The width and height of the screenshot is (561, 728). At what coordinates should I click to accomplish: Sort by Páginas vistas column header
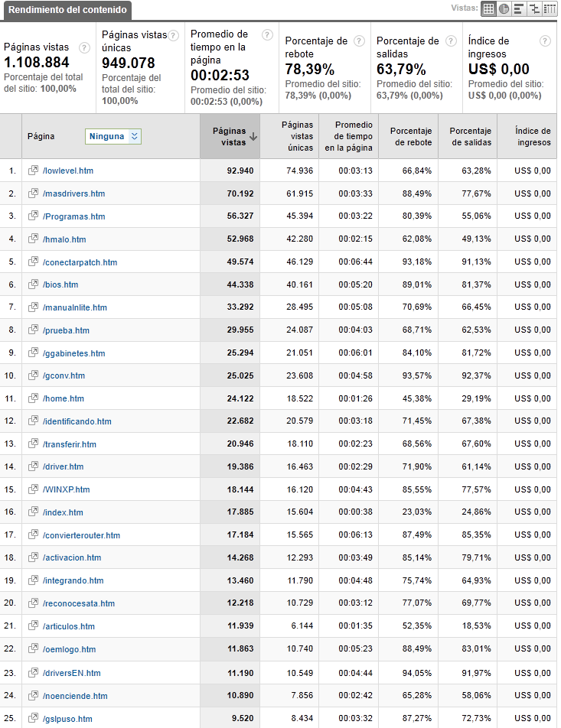click(230, 136)
